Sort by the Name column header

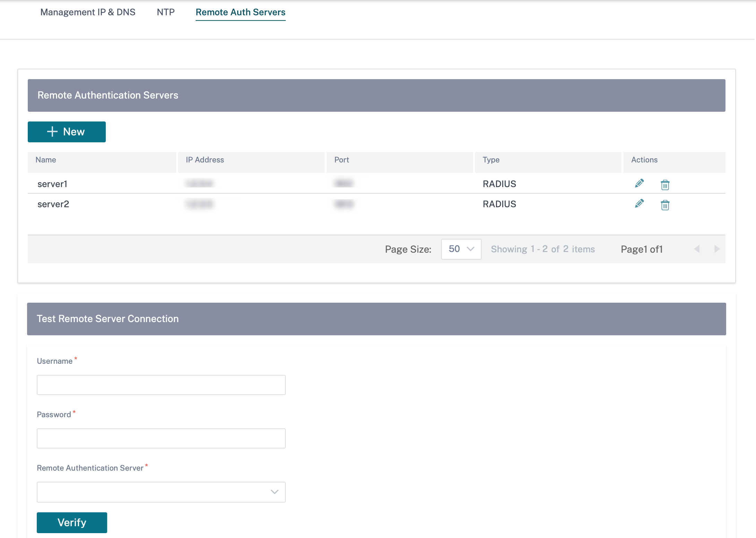click(46, 160)
